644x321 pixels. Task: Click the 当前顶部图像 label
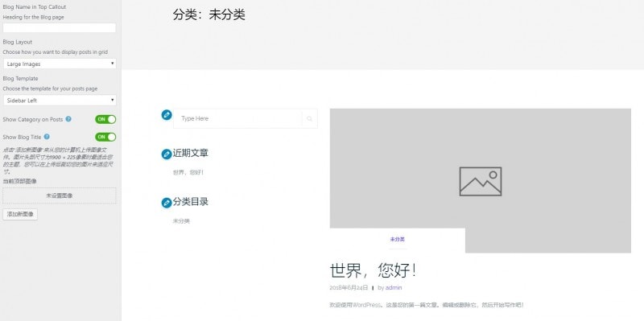click(x=19, y=181)
